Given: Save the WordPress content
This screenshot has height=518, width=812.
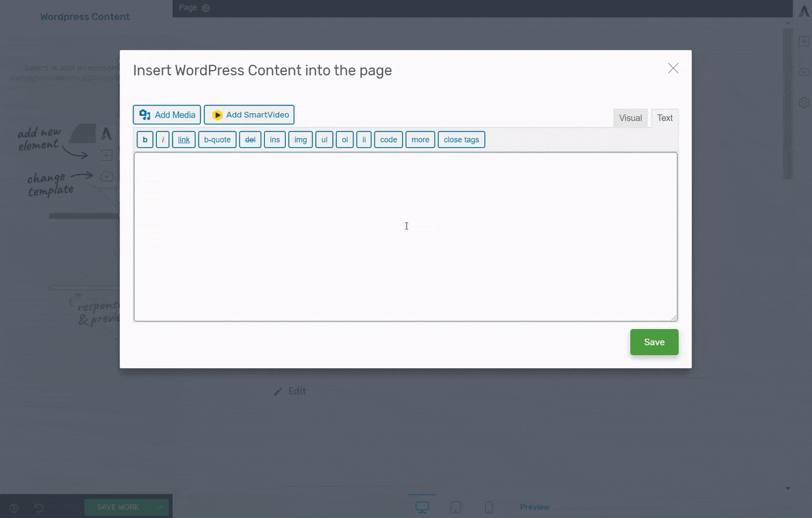Looking at the screenshot, I should point(654,342).
